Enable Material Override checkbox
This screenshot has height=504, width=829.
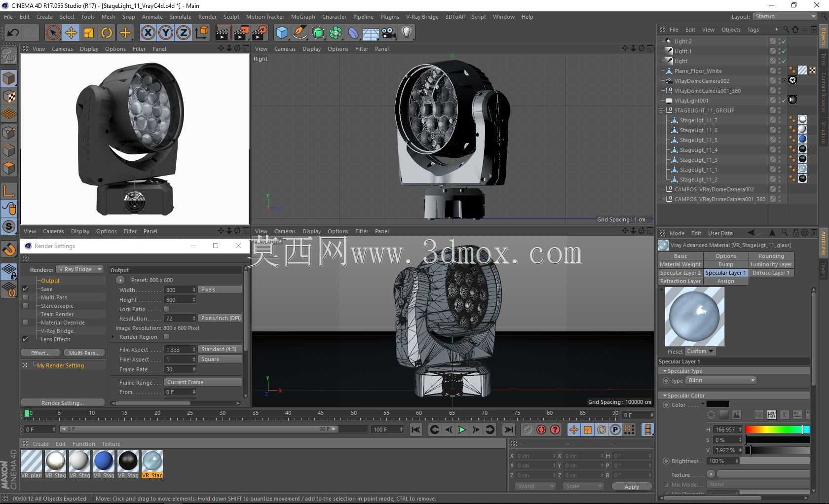click(25, 323)
